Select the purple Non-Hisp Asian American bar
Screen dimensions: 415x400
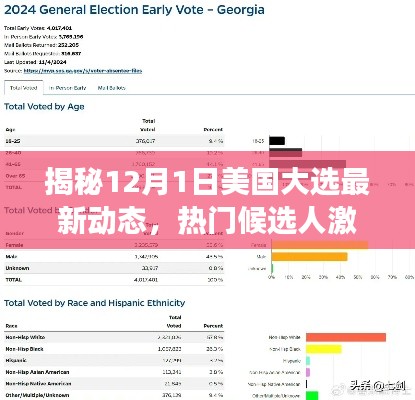[x=308, y=372]
